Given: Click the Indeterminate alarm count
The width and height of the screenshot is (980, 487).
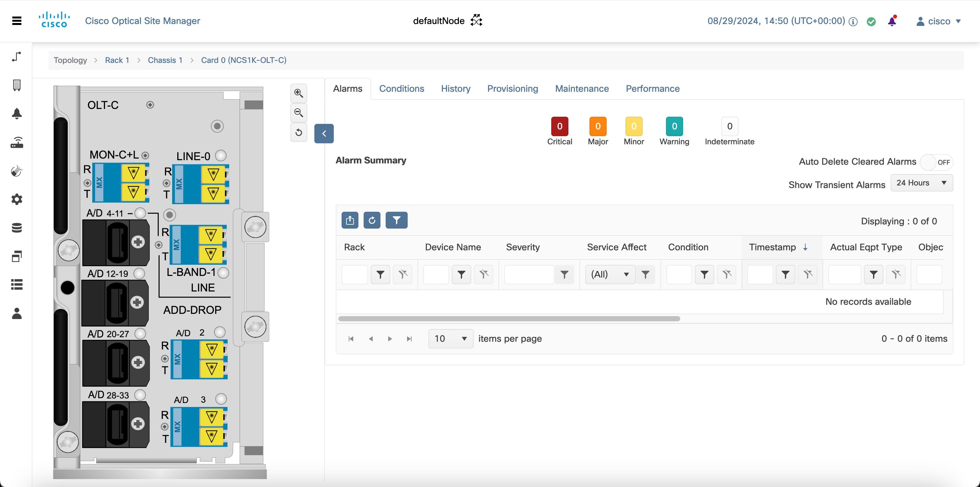Looking at the screenshot, I should pyautogui.click(x=730, y=126).
